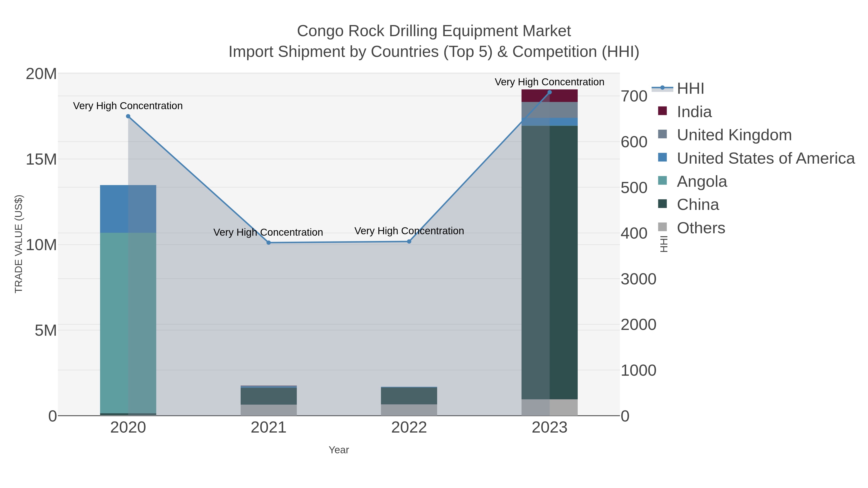Click the HHI line marker for 2021
Image resolution: width=868 pixels, height=488 pixels.
point(269,243)
